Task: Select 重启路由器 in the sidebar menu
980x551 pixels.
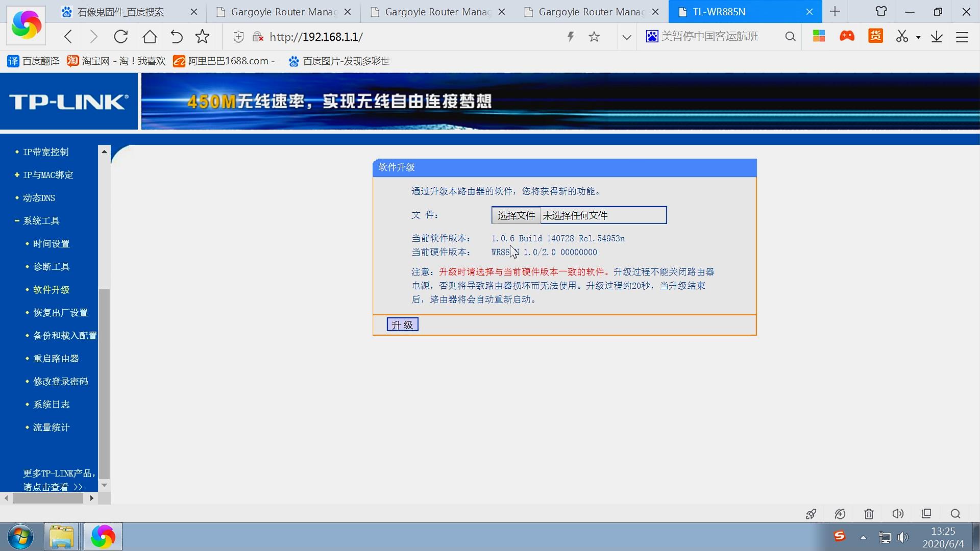Action: click(x=55, y=358)
